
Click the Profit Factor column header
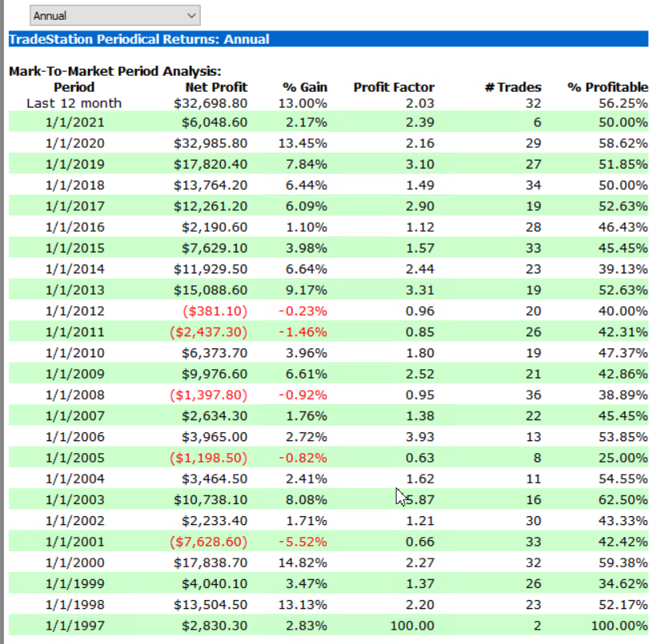click(x=394, y=87)
